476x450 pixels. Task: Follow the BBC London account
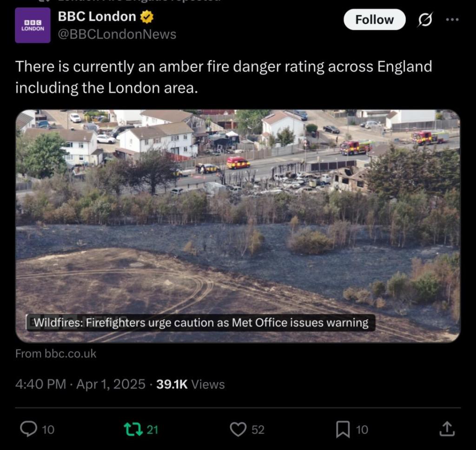pos(374,20)
